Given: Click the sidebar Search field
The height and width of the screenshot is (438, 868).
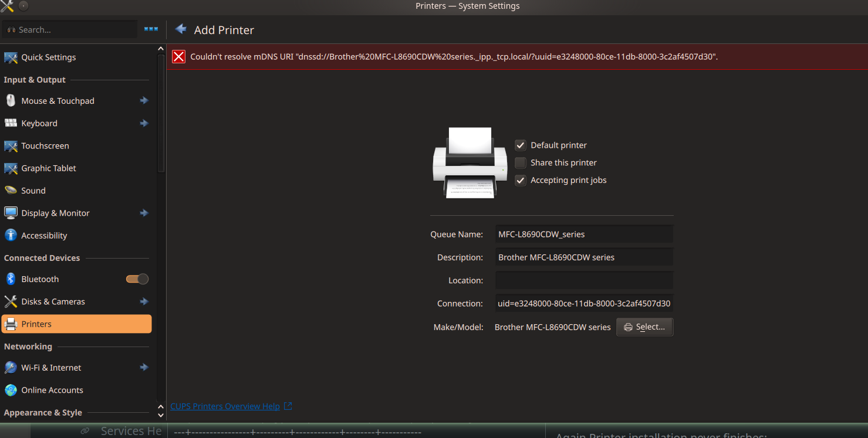Looking at the screenshot, I should [70, 29].
